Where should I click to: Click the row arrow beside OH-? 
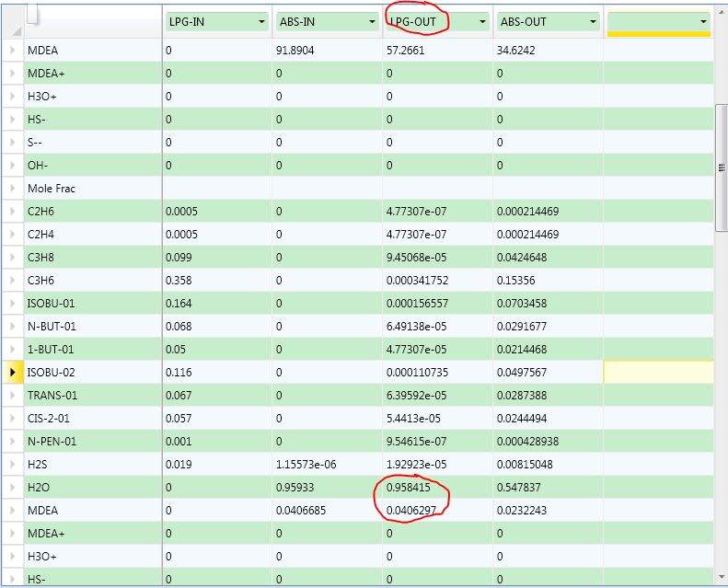(13, 166)
